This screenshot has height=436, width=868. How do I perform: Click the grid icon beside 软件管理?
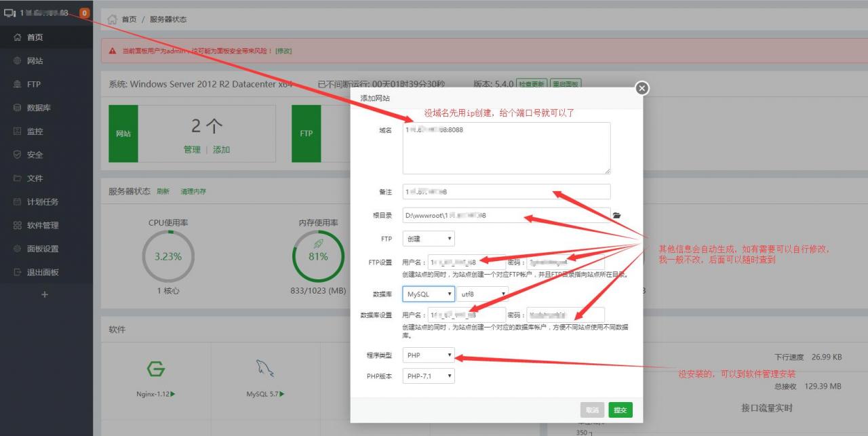[18, 225]
